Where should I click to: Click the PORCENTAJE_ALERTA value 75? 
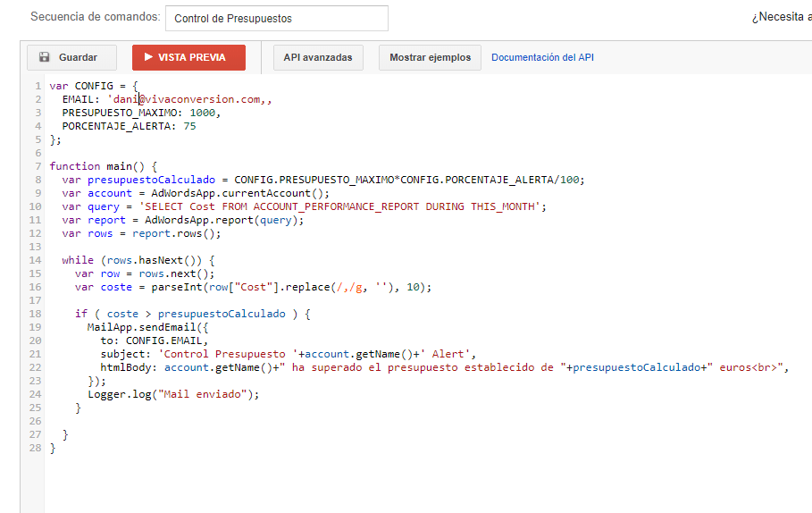click(189, 126)
